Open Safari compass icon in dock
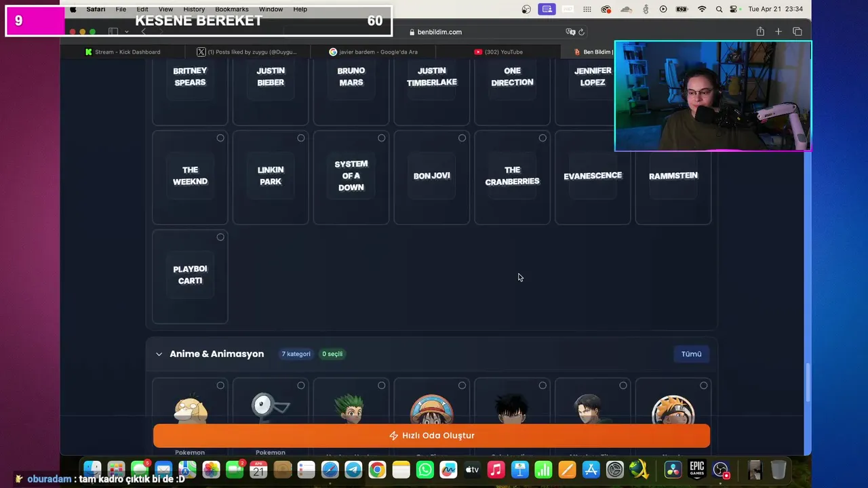This screenshot has width=868, height=488. [x=330, y=470]
